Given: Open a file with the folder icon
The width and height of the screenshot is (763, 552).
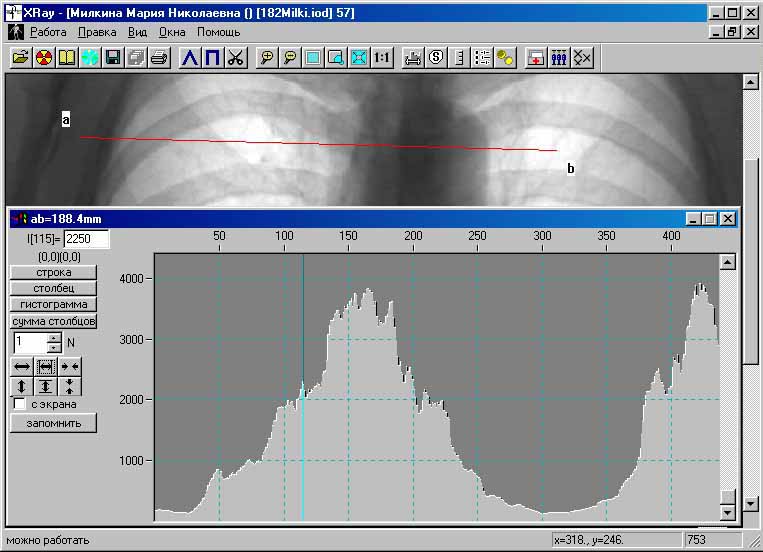Looking at the screenshot, I should [x=20, y=58].
